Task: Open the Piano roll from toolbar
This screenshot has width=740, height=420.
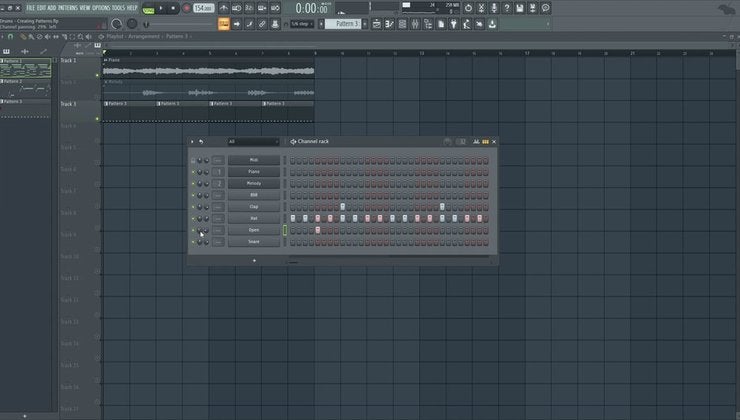Action: point(389,24)
